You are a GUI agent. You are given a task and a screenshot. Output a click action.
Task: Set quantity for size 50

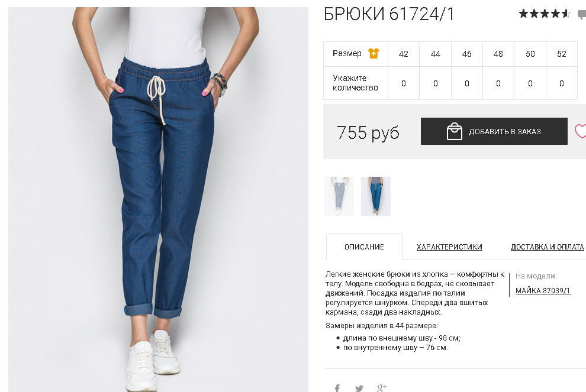tap(530, 83)
